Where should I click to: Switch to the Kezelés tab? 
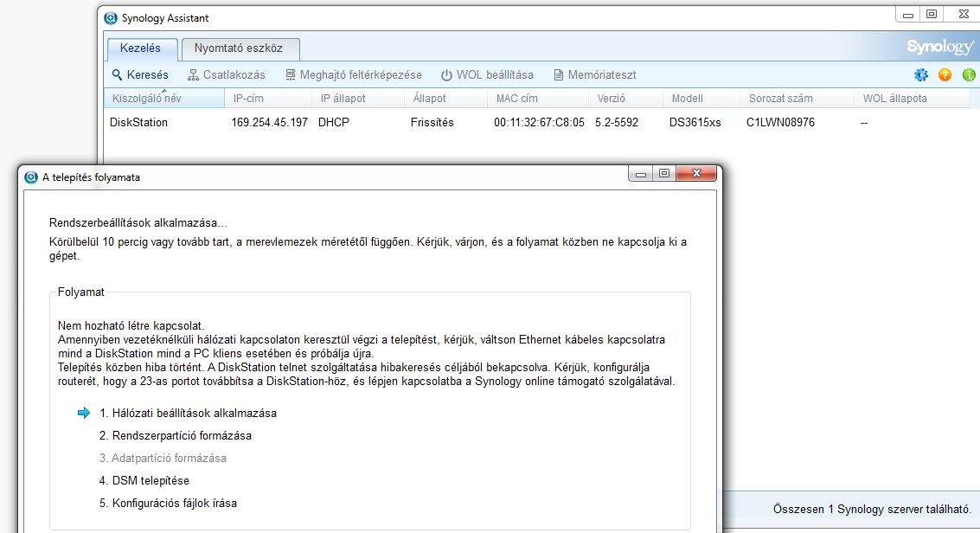[x=141, y=48]
